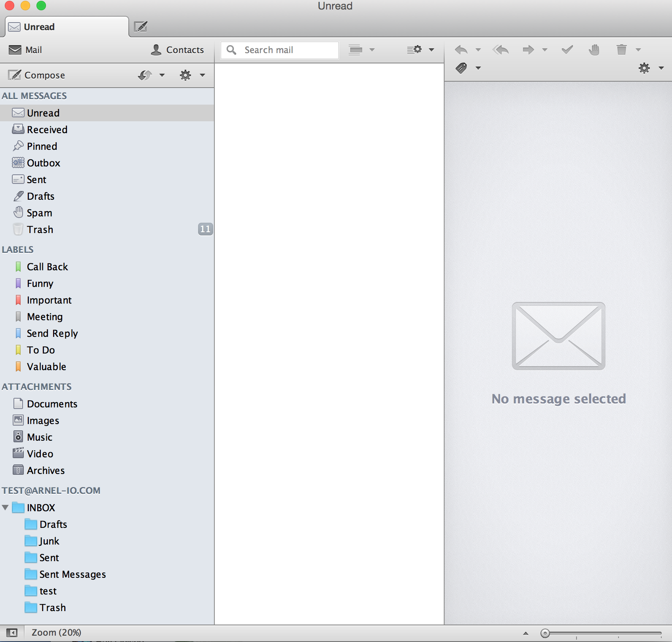
Task: Switch to the Unread tab
Action: [x=67, y=27]
